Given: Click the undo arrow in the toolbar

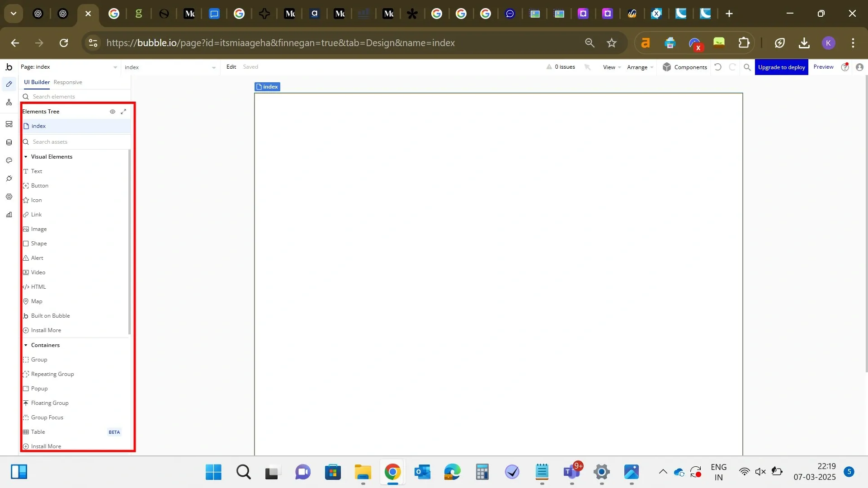Looking at the screenshot, I should pos(718,67).
